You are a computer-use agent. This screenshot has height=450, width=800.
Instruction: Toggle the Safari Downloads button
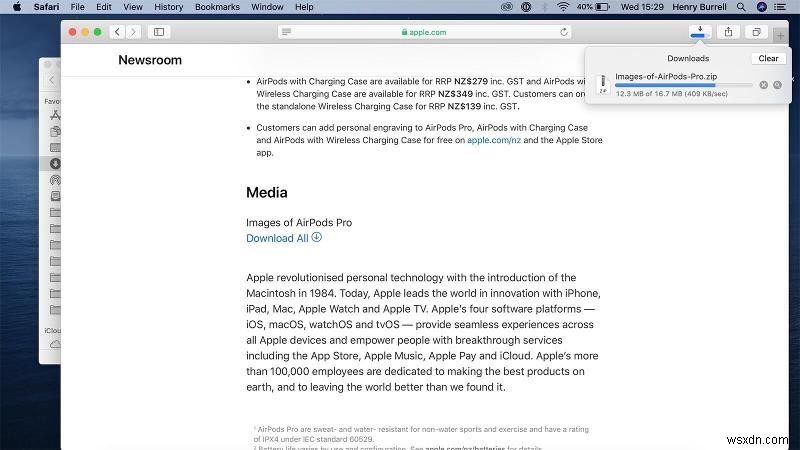pyautogui.click(x=700, y=32)
